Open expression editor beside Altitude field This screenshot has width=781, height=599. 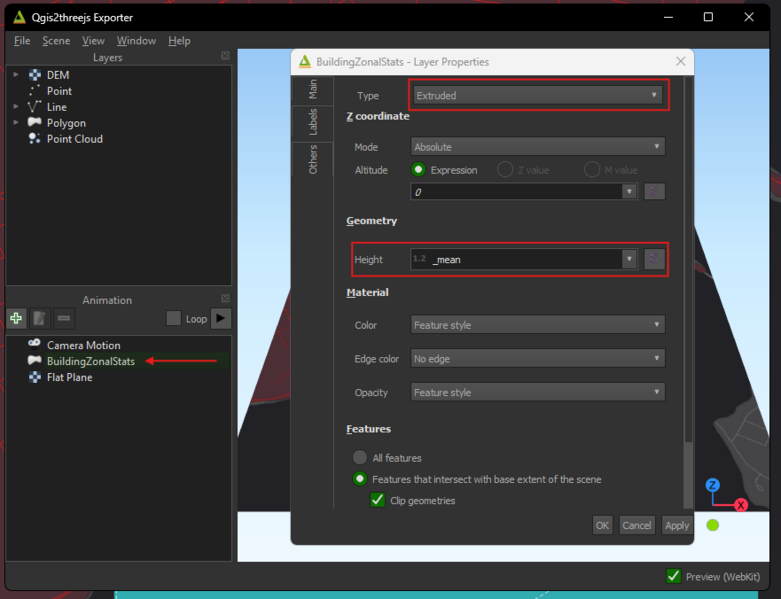(654, 191)
